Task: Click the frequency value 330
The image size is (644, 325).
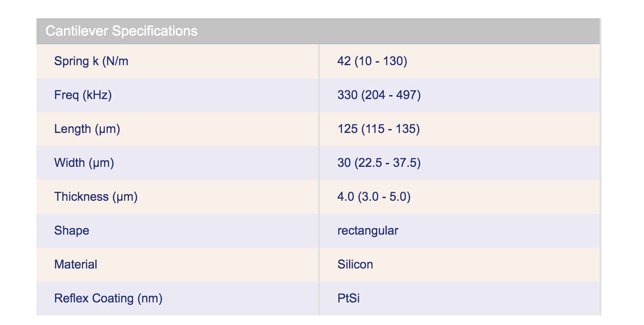Action: point(347,95)
